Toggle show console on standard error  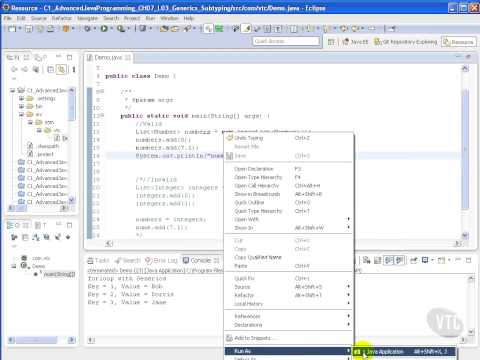pyautogui.click(x=399, y=260)
